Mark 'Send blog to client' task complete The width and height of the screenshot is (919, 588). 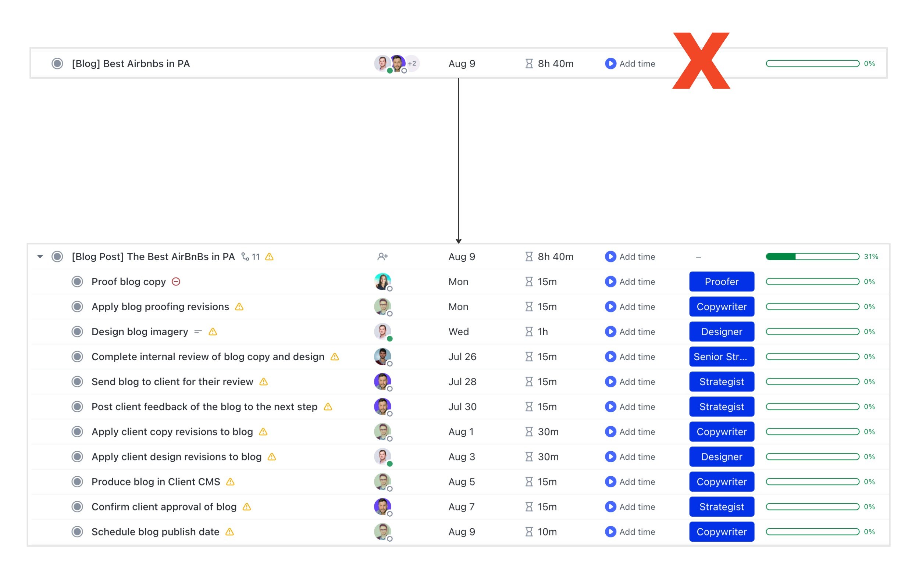(x=78, y=382)
